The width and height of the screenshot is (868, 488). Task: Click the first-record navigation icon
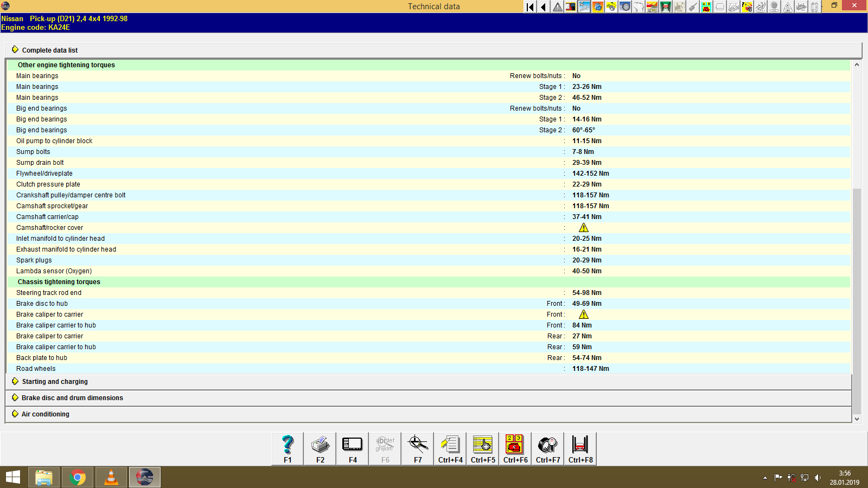(x=529, y=7)
